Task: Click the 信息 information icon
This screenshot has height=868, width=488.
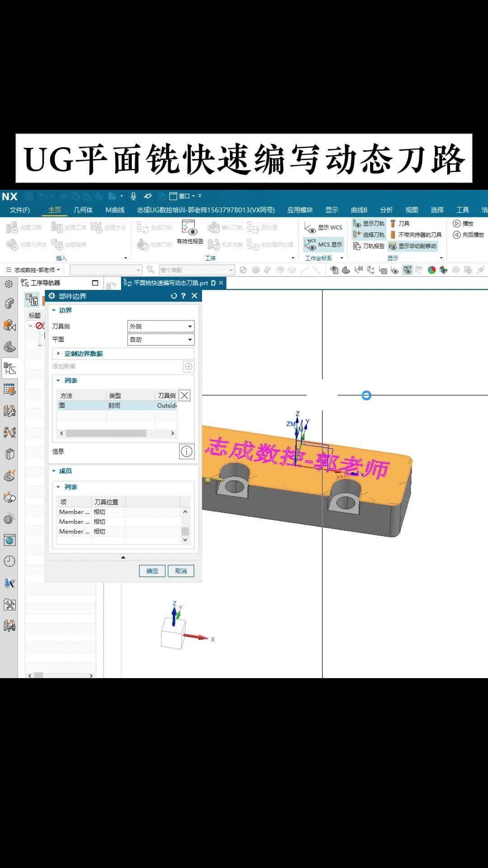Action: point(187,451)
